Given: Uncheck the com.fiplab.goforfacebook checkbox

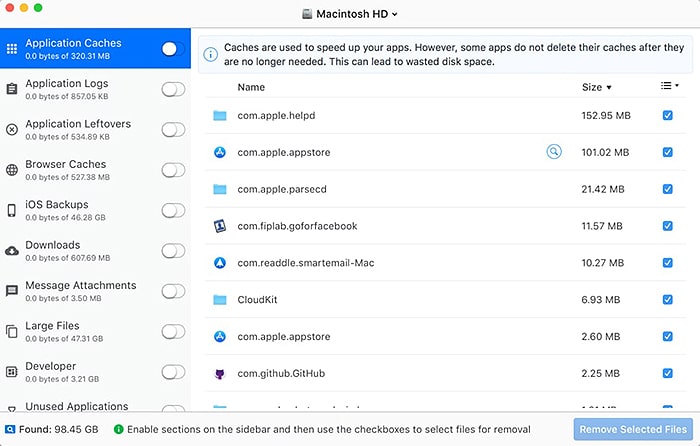Looking at the screenshot, I should (667, 226).
